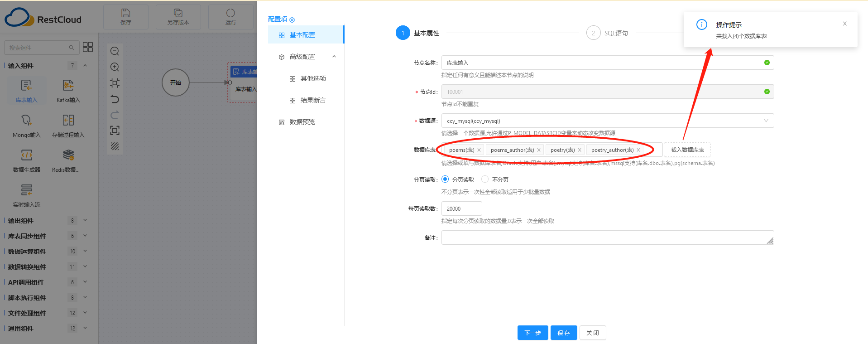Select the 不分页 radio button
This screenshot has width=868, height=344.
(485, 179)
